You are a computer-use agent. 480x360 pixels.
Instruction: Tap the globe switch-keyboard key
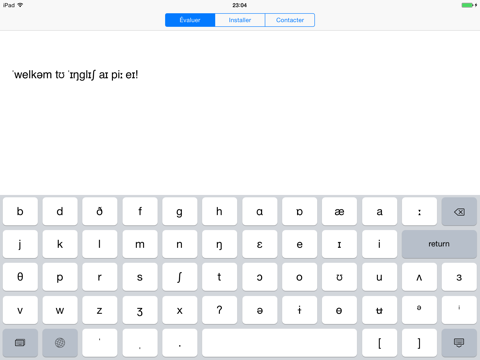[x=60, y=343]
